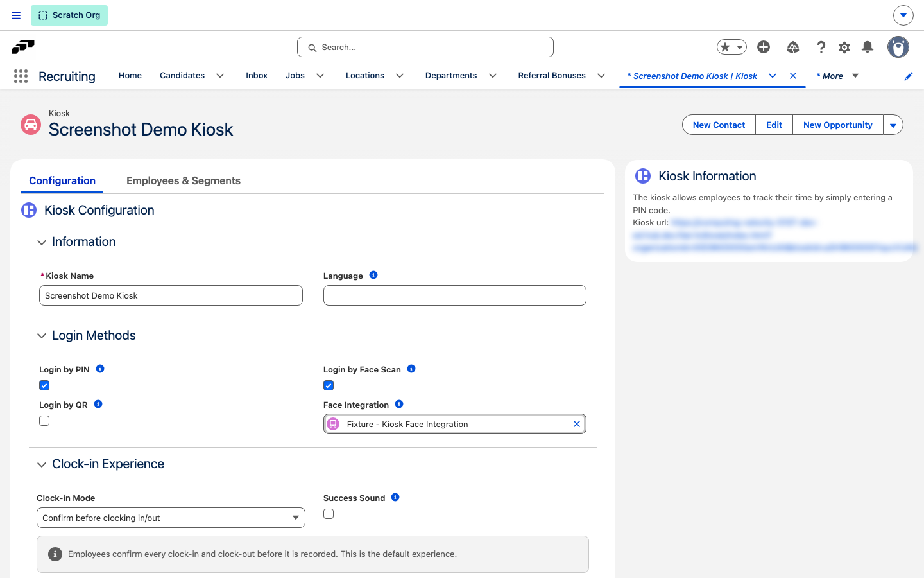924x578 pixels.
Task: Click the New Opportunity button
Action: click(838, 125)
